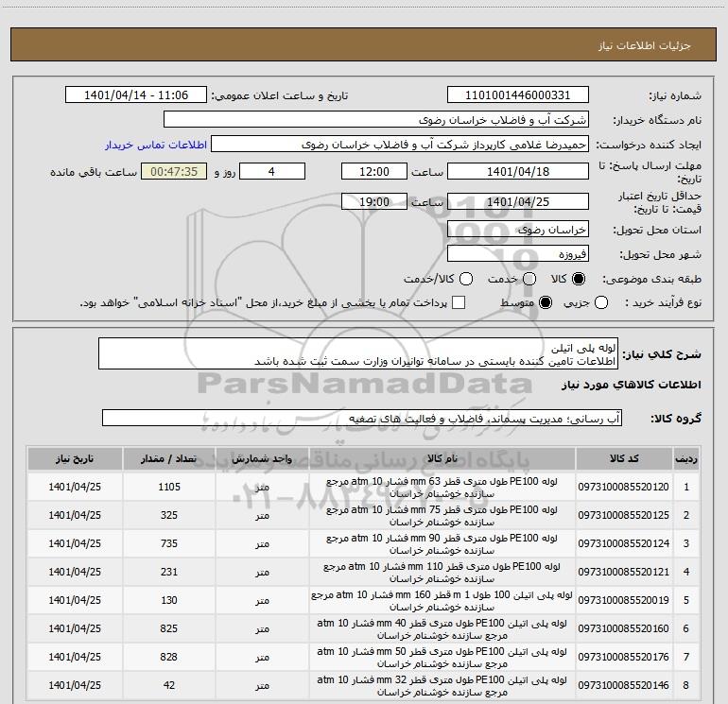
Task: Click the کد کالا column header
Action: pyautogui.click(x=624, y=459)
